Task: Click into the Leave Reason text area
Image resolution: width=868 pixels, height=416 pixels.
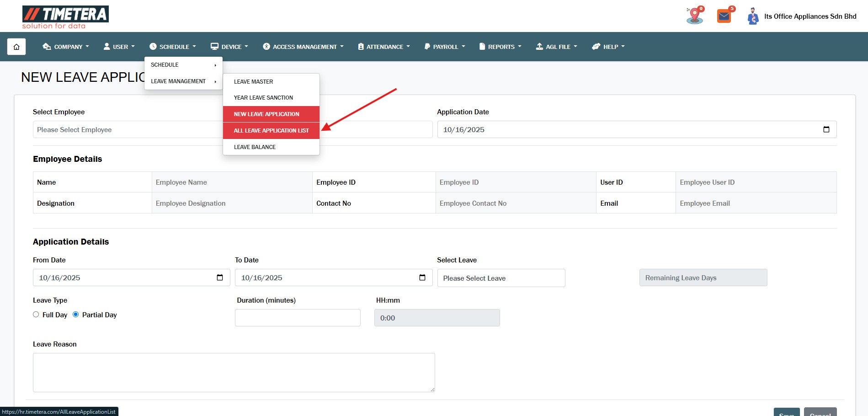Action: pos(234,372)
